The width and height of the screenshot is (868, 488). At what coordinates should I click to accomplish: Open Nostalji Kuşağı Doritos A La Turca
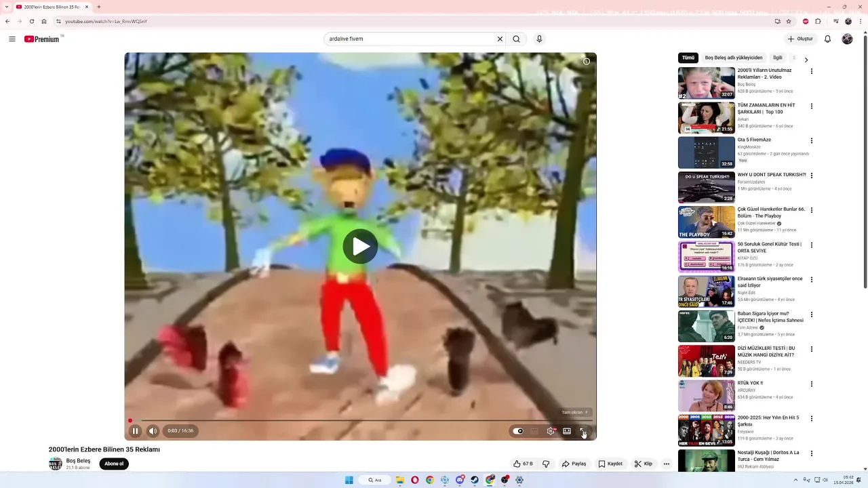768,455
